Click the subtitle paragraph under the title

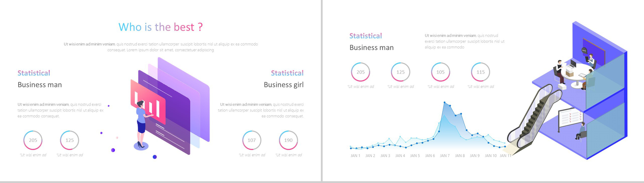[161, 47]
